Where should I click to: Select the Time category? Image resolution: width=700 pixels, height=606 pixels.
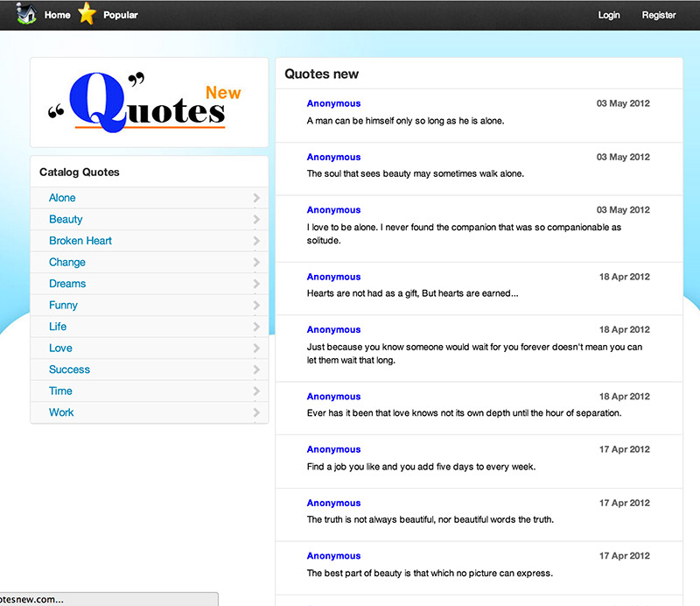click(x=60, y=391)
